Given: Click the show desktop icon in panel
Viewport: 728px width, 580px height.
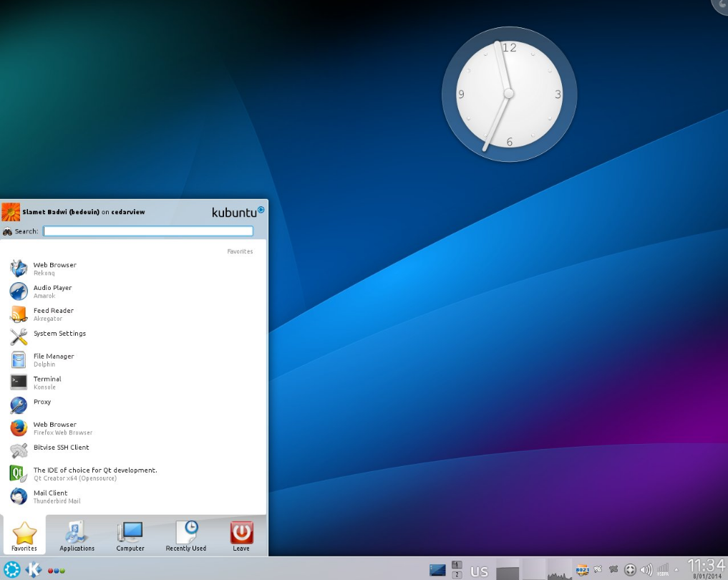Looking at the screenshot, I should (437, 570).
